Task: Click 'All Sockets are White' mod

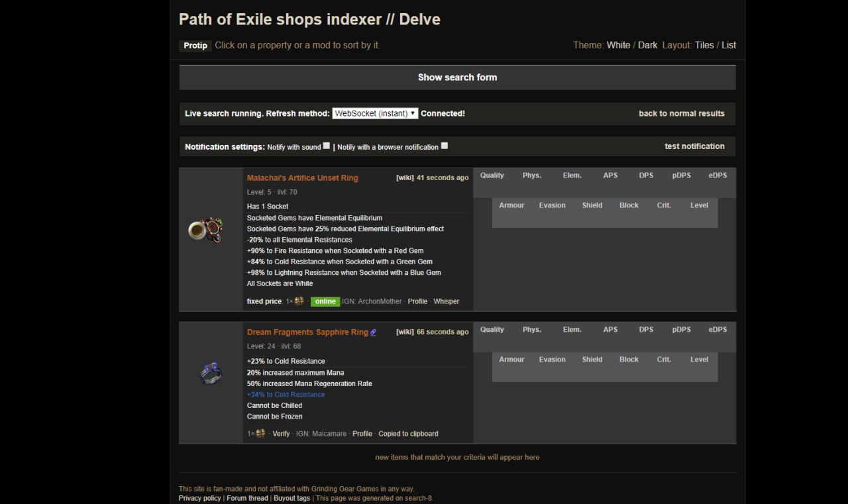Action: pos(280,283)
